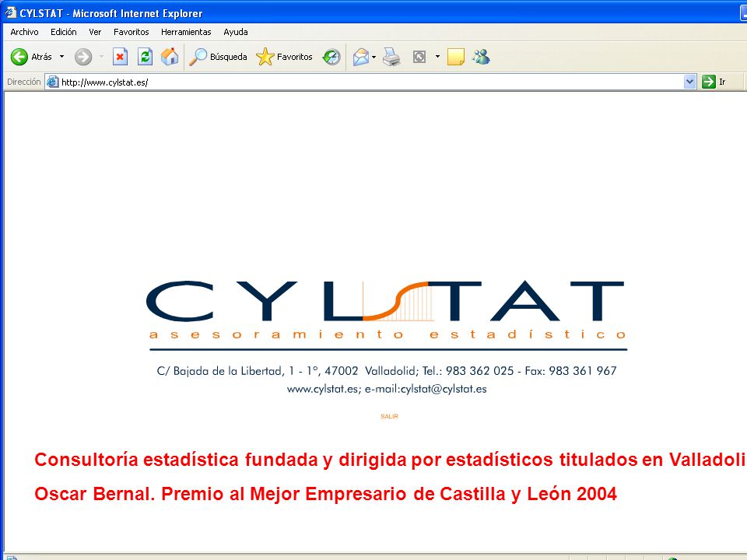This screenshot has height=560, width=747.
Task: Open the Atrás history dropdown arrow
Action: pos(61,57)
